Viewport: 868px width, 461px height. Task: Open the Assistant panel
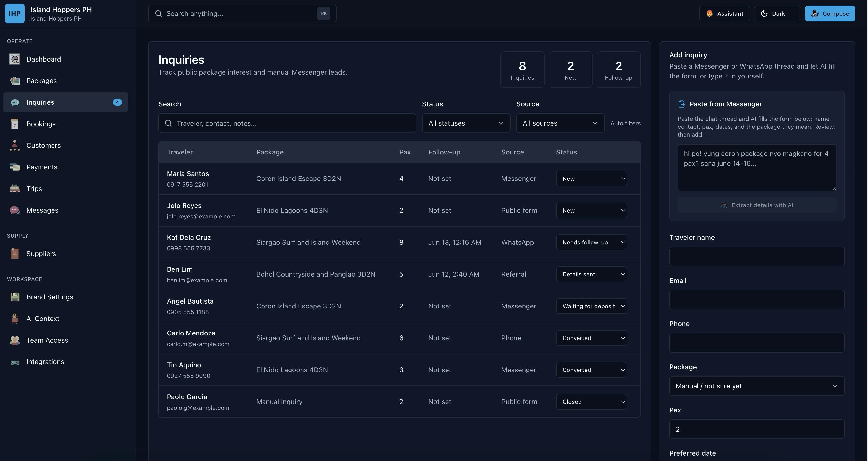(x=724, y=13)
